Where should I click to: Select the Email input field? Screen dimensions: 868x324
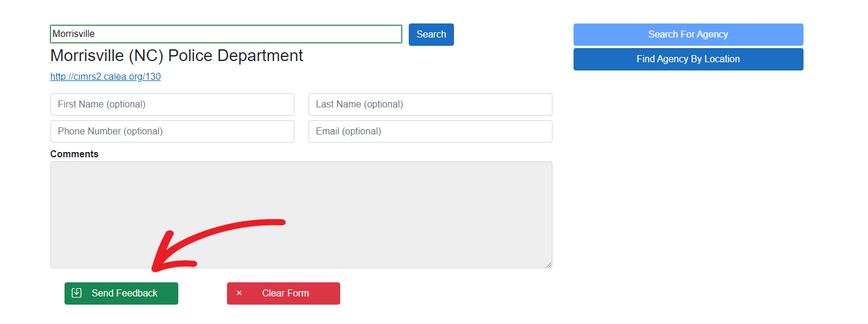(x=430, y=131)
